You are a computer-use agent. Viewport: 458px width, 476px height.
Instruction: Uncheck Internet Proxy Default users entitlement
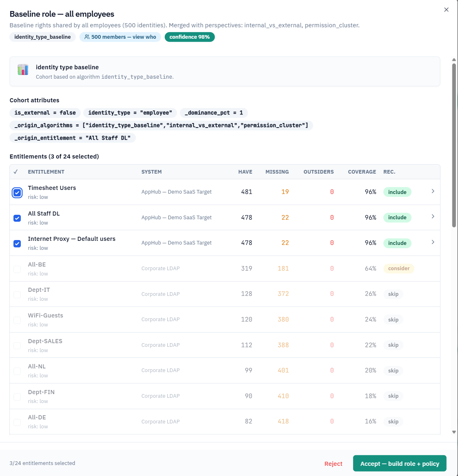tap(17, 243)
